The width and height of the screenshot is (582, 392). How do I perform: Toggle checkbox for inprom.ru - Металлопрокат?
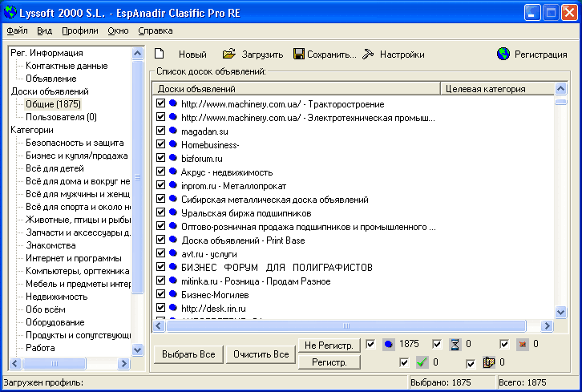[160, 185]
